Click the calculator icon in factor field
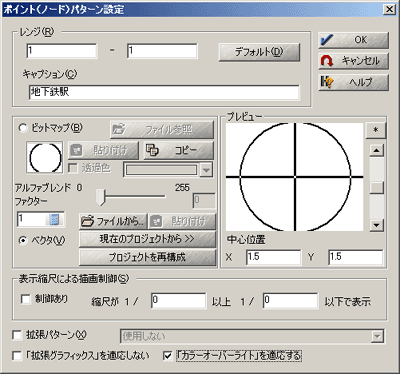 click(54, 219)
